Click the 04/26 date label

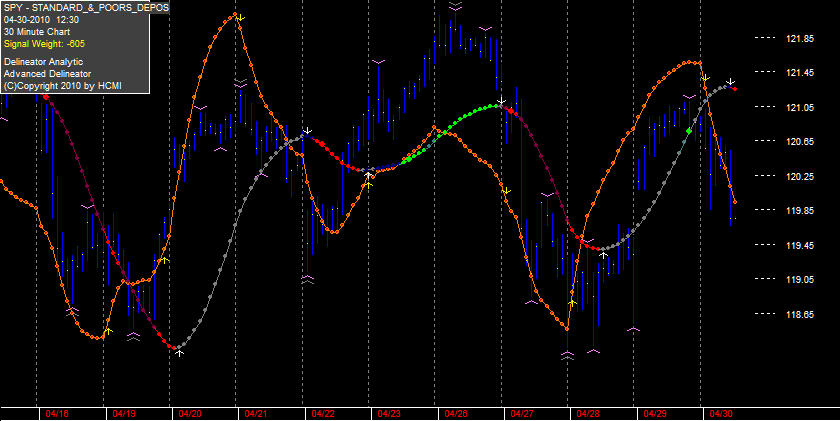(x=456, y=414)
